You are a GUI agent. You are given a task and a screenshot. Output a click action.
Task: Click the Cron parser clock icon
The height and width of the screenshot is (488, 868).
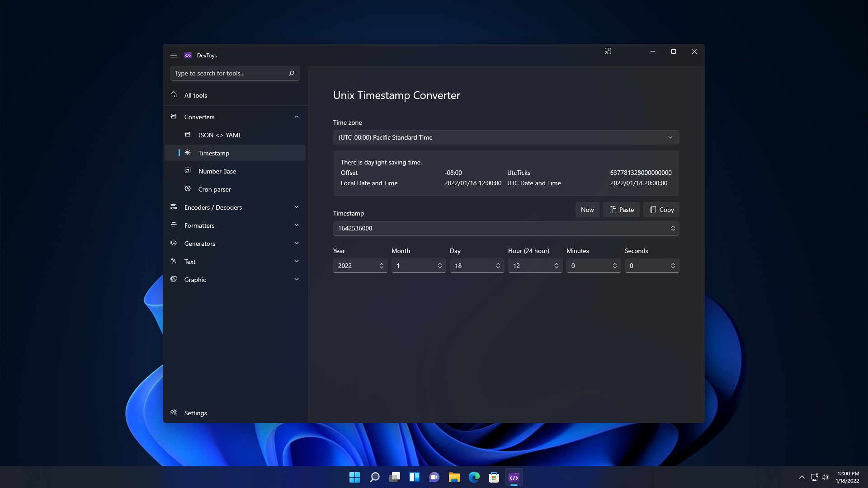[188, 189]
